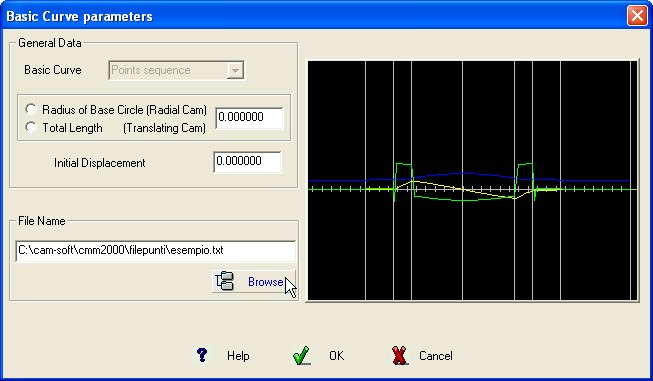Click the Browse folder tree icon
The height and width of the screenshot is (381, 653).
coord(225,281)
